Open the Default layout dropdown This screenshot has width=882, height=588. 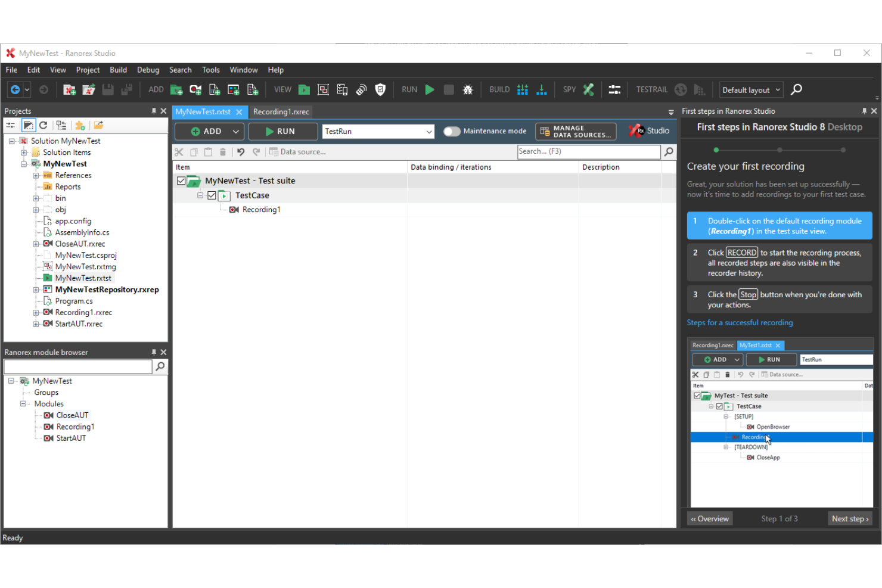pos(751,89)
